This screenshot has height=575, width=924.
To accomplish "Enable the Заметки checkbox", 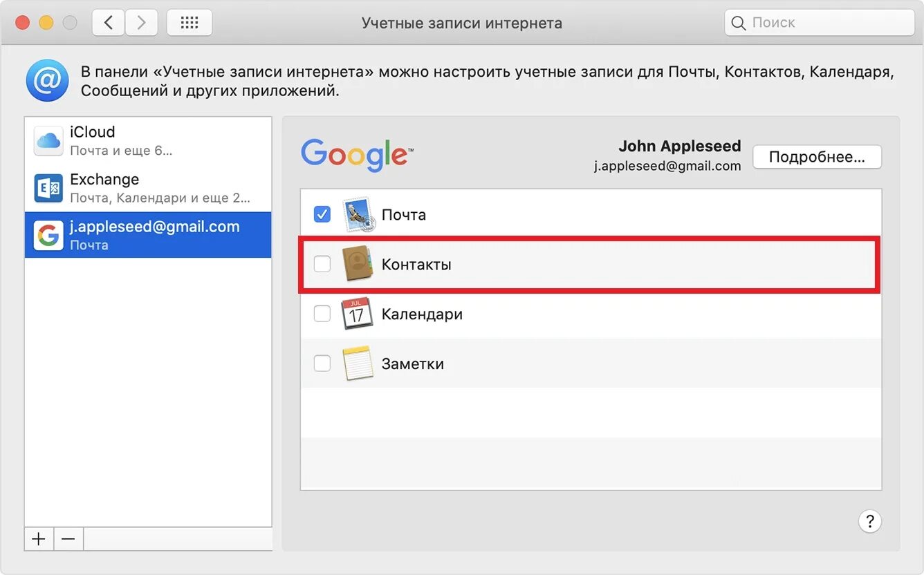I will 322,364.
